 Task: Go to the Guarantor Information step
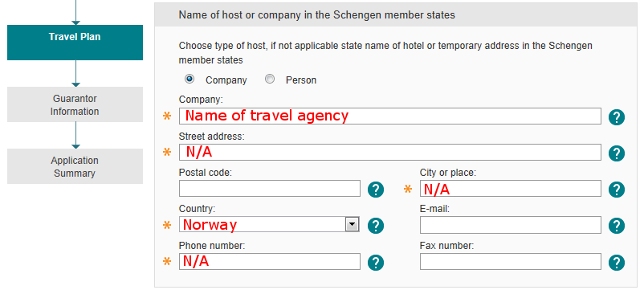(x=75, y=104)
